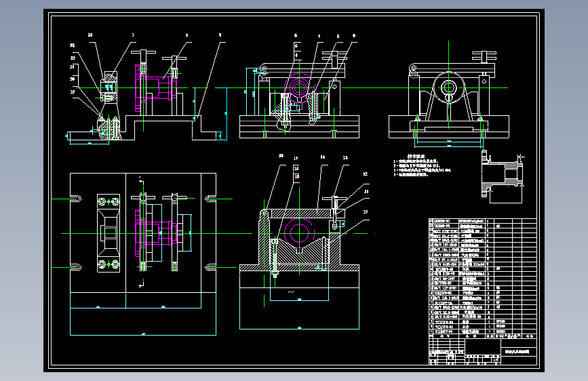This screenshot has width=588, height=381.
Task: Click the drawing title cell in the title block
Action: pyautogui.click(x=519, y=352)
